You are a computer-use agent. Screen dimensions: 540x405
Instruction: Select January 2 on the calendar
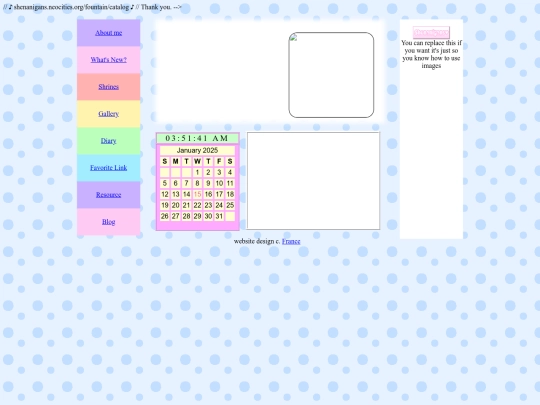pyautogui.click(x=208, y=172)
